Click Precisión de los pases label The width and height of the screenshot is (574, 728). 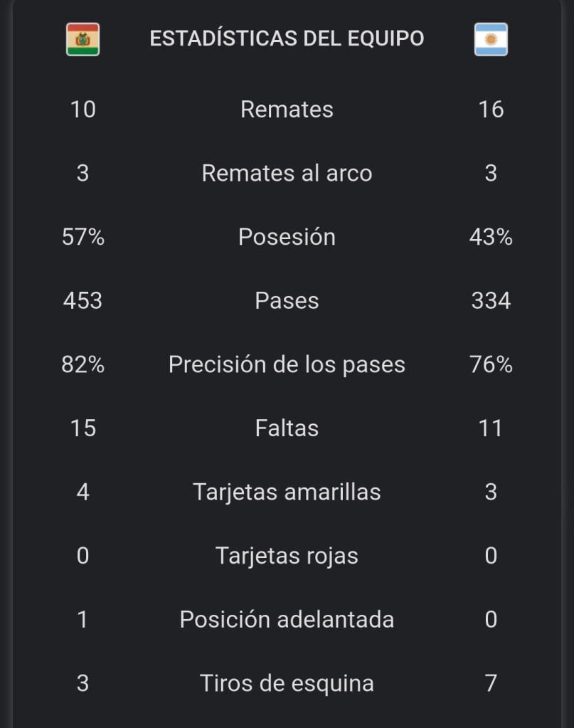coord(287,364)
